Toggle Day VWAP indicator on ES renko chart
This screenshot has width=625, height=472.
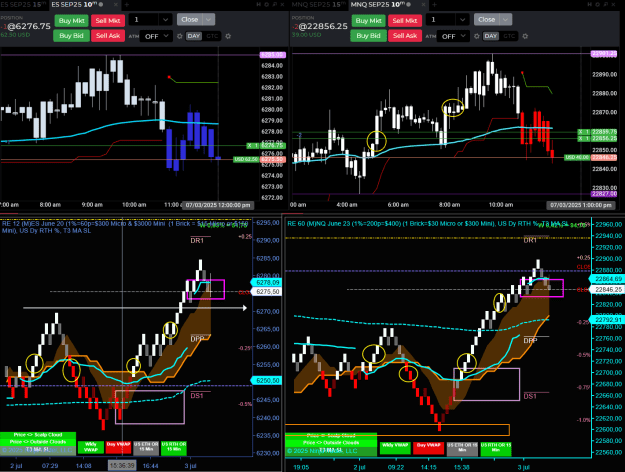[x=118, y=447]
